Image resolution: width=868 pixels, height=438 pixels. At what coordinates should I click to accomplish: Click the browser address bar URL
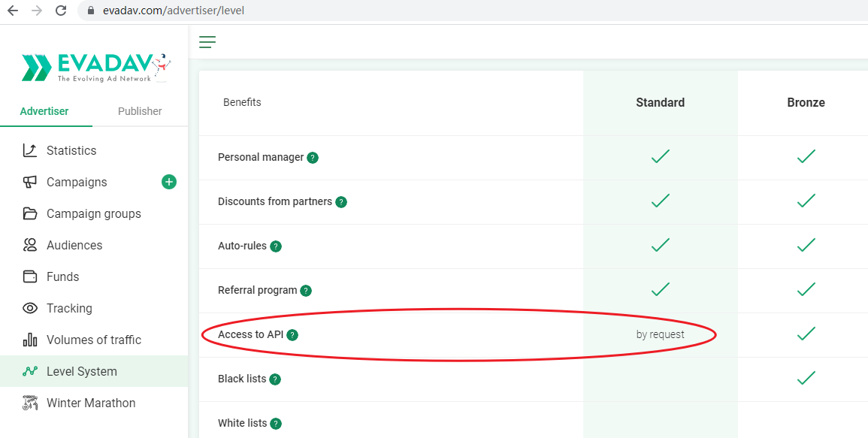[x=174, y=11]
